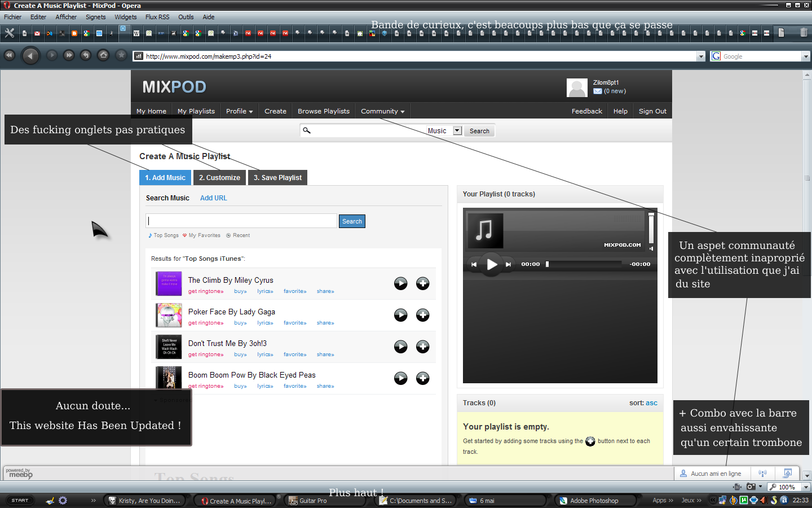Open the Outils menu
Image resolution: width=812 pixels, height=508 pixels.
point(186,17)
